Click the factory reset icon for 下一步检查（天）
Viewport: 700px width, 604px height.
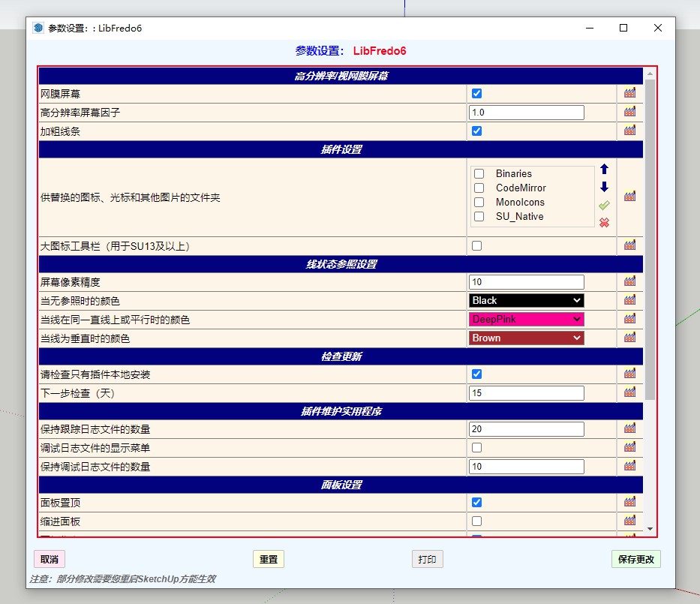coord(629,392)
